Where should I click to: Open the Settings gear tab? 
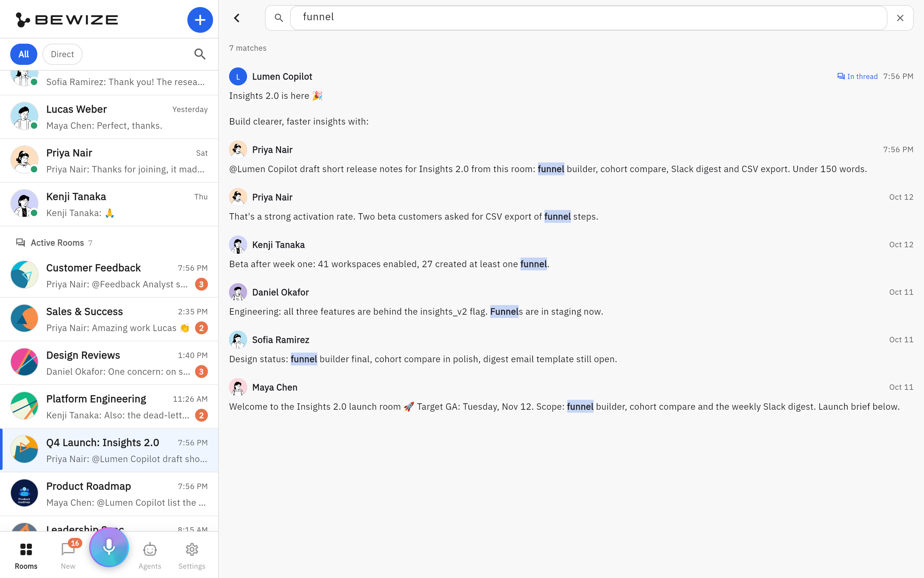point(192,556)
